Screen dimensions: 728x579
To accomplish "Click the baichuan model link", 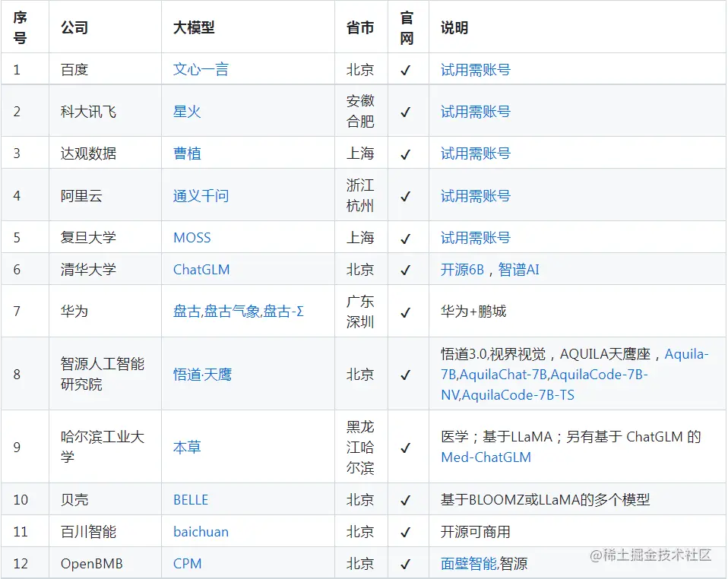I will point(200,531).
